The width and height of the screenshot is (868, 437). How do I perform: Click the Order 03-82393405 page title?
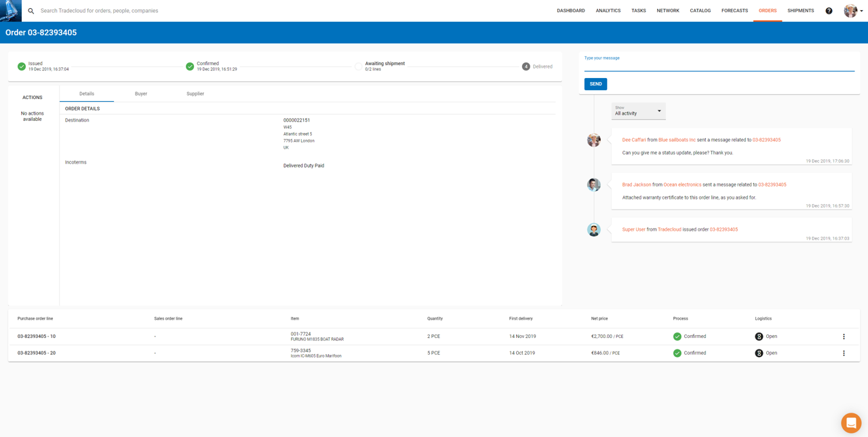(x=41, y=33)
